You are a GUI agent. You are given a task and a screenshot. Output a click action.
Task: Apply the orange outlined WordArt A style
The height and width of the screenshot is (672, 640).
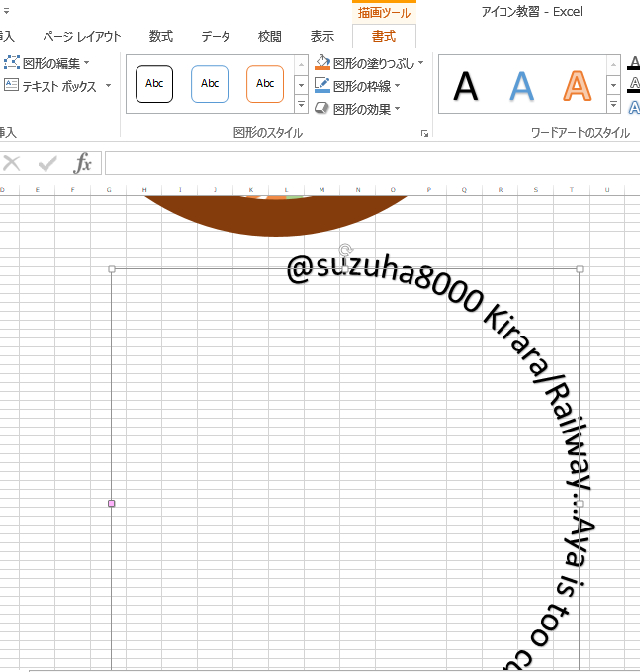tap(577, 86)
